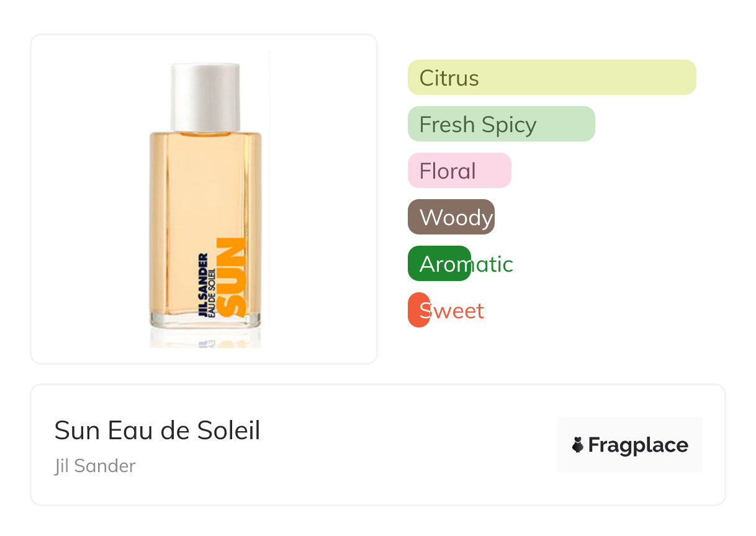
Task: Click the Fragplace wordmark text
Action: coord(637,445)
